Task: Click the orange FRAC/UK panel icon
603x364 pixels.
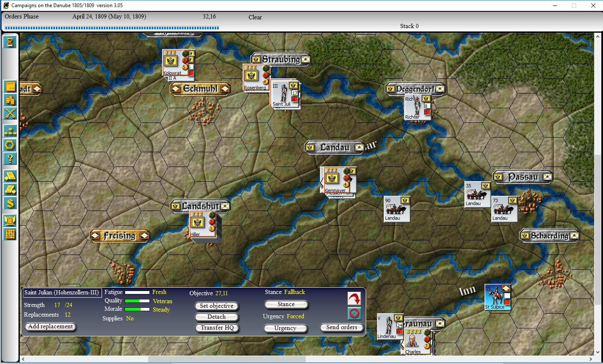Action: [10, 87]
